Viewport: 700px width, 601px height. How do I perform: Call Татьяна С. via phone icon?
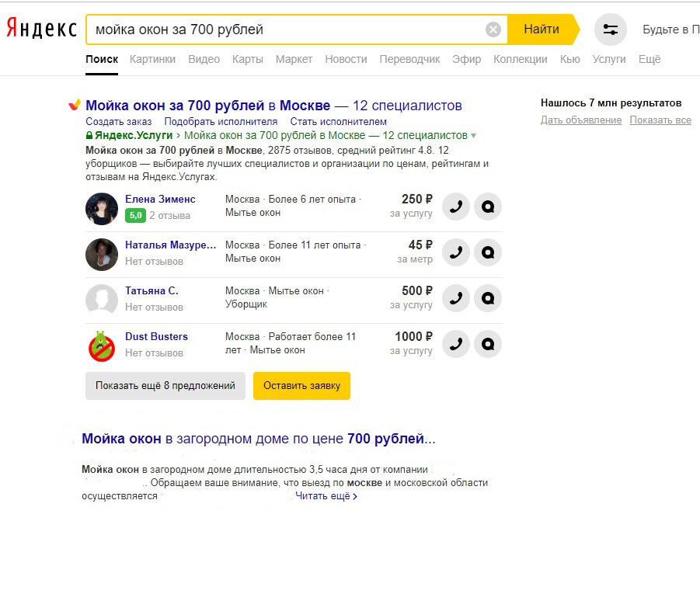(x=456, y=298)
